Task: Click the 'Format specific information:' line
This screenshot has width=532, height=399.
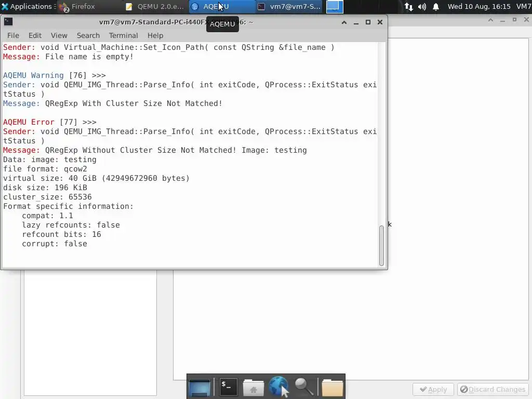Action: tap(68, 206)
